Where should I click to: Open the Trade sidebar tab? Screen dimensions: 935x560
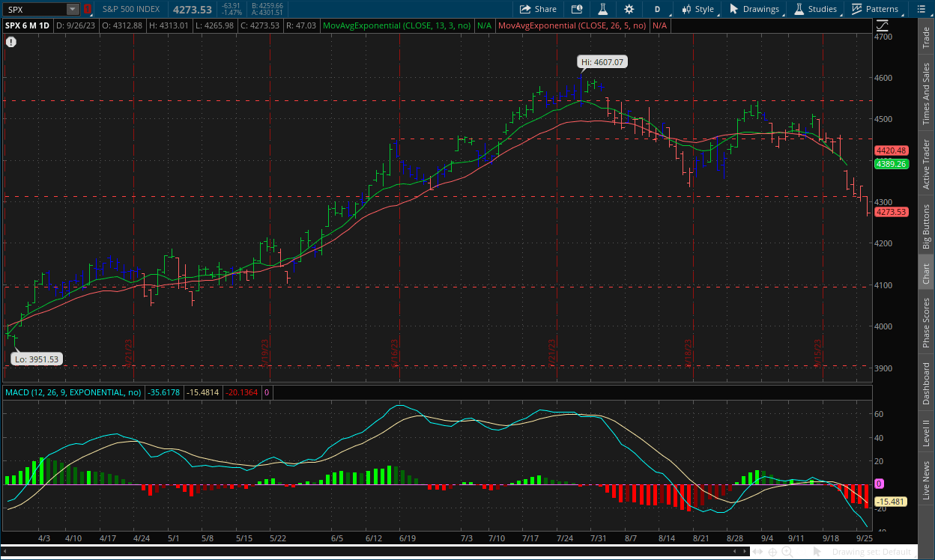pos(927,37)
